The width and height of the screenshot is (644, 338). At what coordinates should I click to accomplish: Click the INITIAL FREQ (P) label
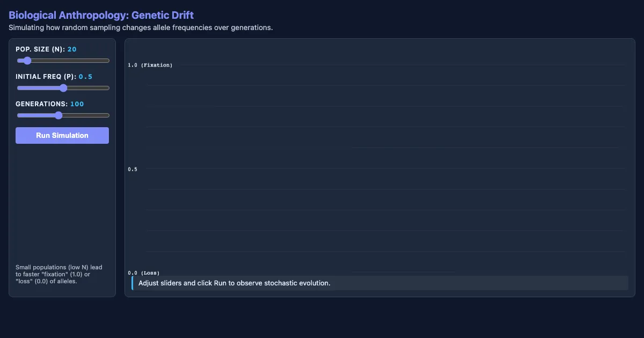[x=46, y=77]
